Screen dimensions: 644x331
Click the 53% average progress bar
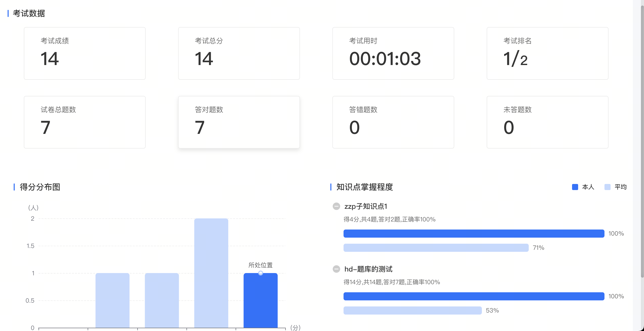coord(412,311)
